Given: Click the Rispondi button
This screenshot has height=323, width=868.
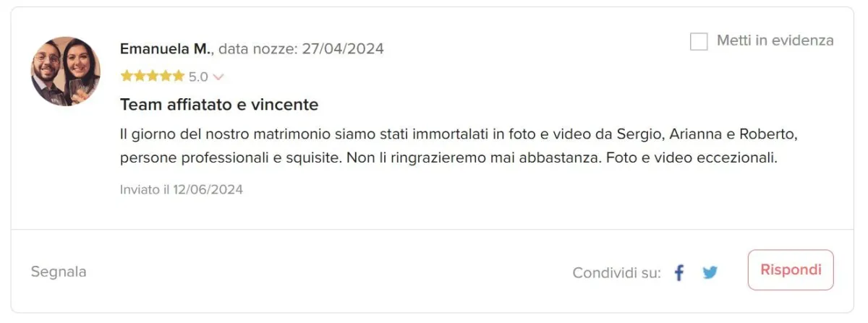Looking at the screenshot, I should [x=791, y=270].
